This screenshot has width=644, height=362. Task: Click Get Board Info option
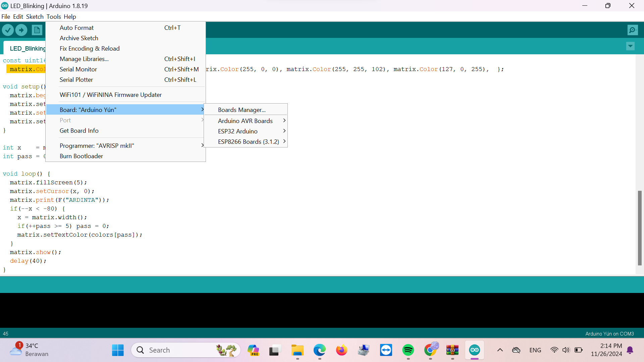point(79,130)
